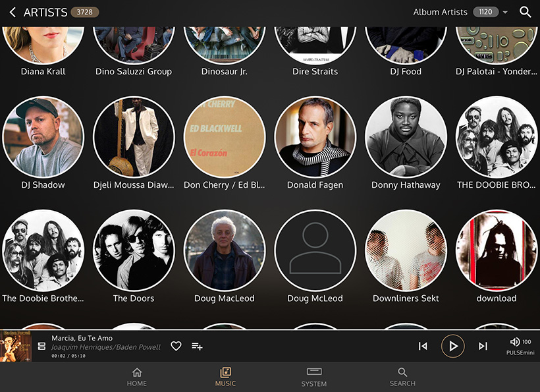Open volume control speaker icon
The width and height of the screenshot is (540, 392).
click(x=515, y=342)
